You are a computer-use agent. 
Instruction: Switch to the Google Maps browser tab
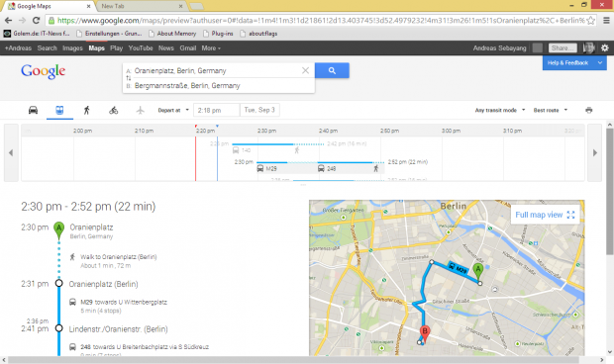point(49,6)
